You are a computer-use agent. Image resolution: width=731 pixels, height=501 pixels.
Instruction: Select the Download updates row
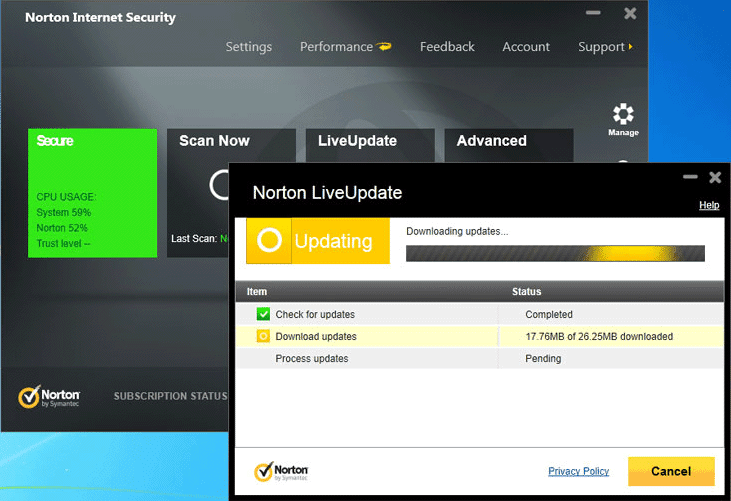pyautogui.click(x=480, y=336)
